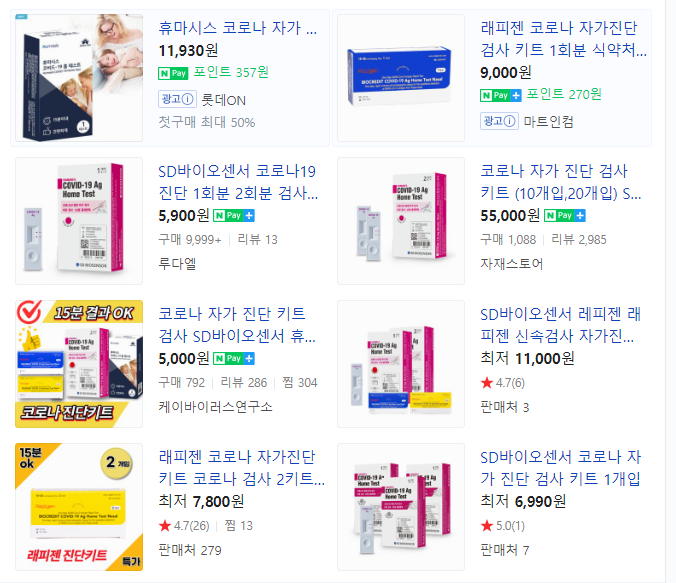The image size is (676, 583).
Task: Click the N Pay plus badge next to 55,000원
Action: coord(565,215)
